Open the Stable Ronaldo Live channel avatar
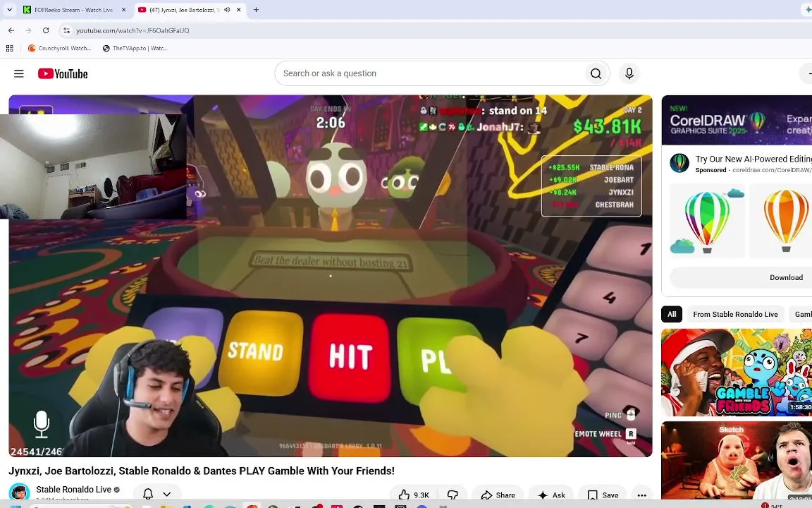 19,492
